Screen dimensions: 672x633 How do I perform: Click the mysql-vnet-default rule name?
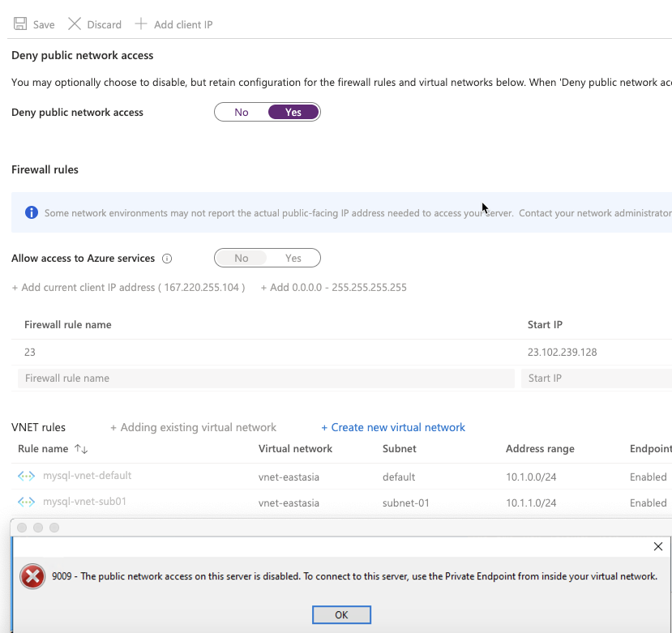[x=87, y=475]
